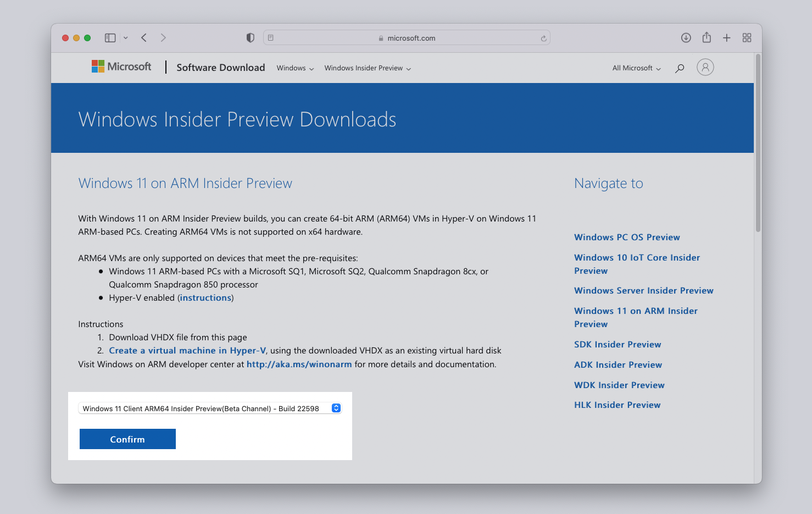This screenshot has height=514, width=812.
Task: Navigate to Windows 10 IoT Core Insider Preview
Action: coord(637,264)
